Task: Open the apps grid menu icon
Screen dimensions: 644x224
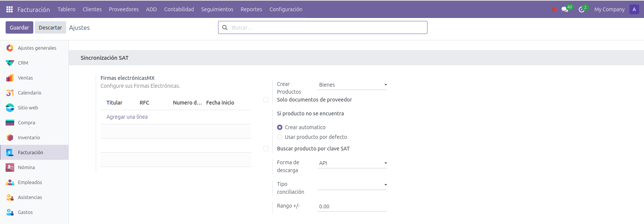Action: click(9, 9)
